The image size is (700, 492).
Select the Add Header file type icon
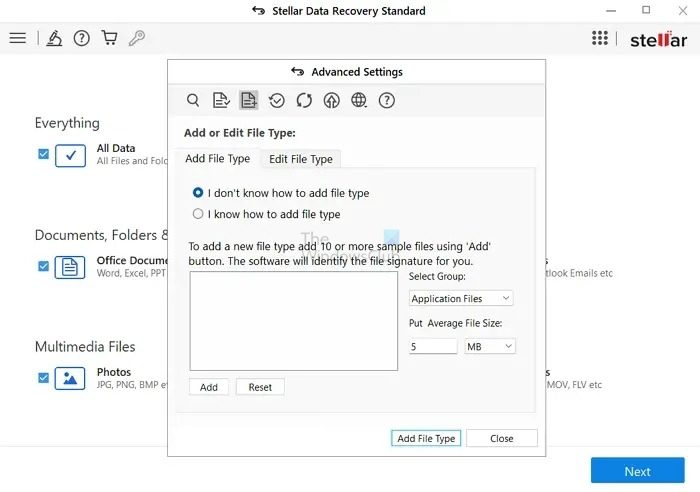click(249, 100)
